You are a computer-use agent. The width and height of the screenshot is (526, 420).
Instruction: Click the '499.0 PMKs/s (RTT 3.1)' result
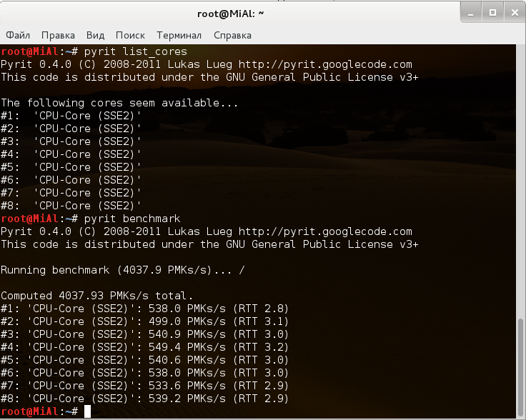tap(219, 321)
